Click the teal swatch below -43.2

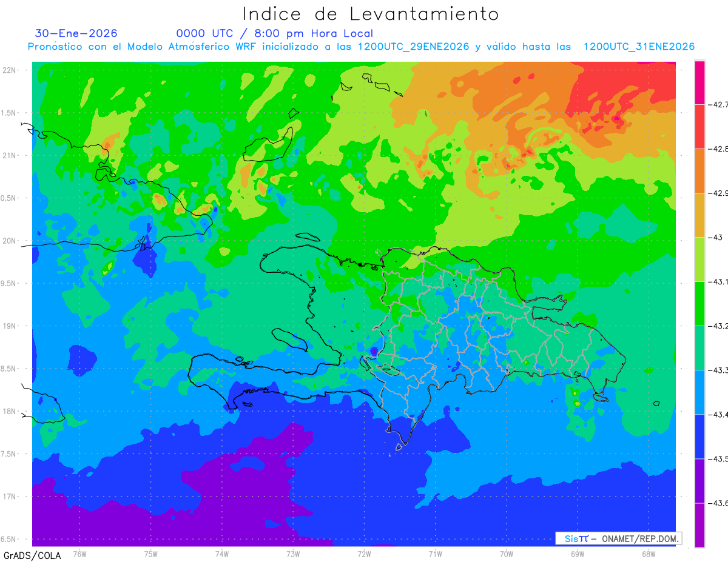tap(699, 348)
